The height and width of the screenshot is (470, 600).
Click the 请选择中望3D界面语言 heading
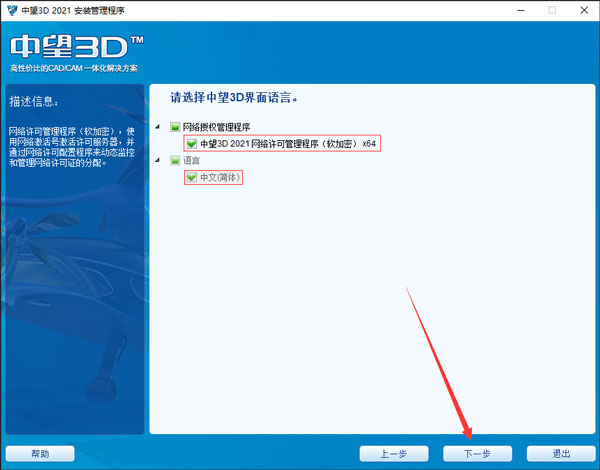tap(234, 98)
